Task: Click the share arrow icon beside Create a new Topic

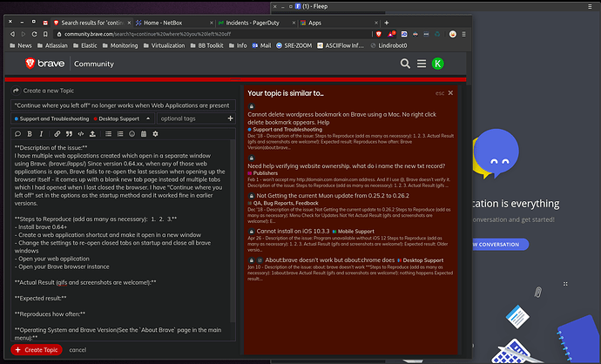Action: pyautogui.click(x=16, y=91)
